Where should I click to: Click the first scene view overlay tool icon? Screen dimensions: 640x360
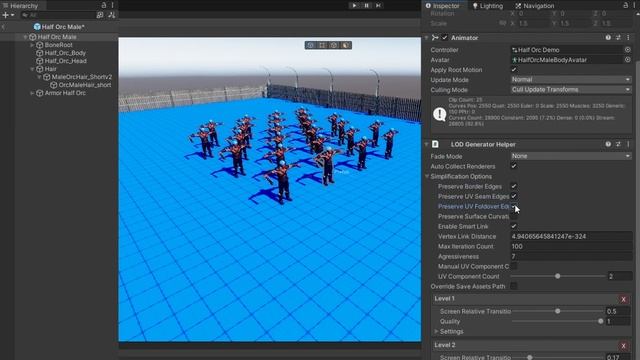click(311, 45)
